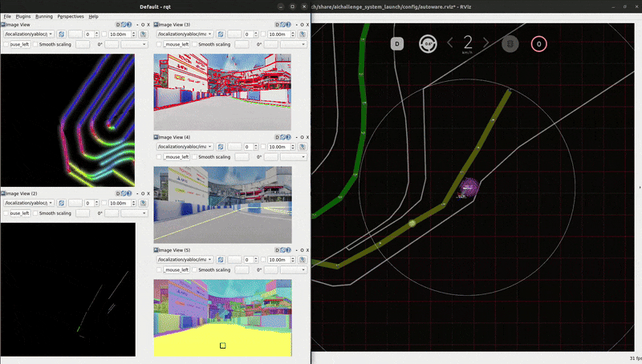Open the Running menu
The image size is (642, 364).
(x=44, y=16)
